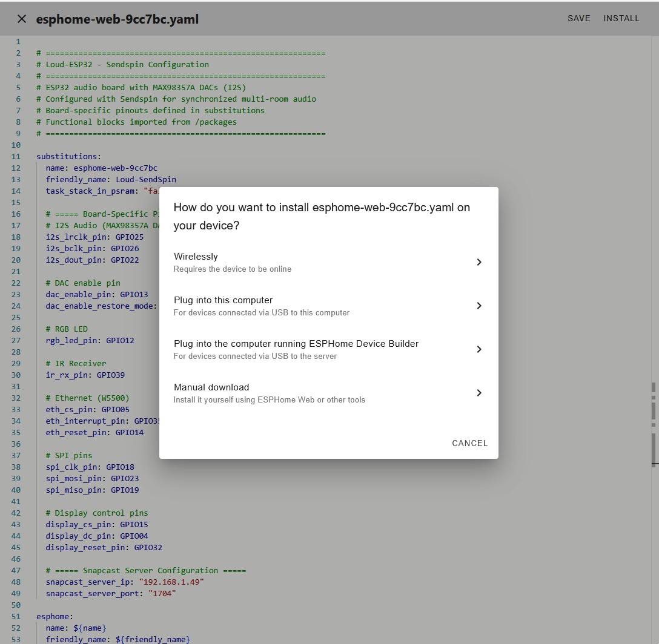Image resolution: width=659 pixels, height=644 pixels.
Task: Choose the Wirelessly install option
Action: 329,262
